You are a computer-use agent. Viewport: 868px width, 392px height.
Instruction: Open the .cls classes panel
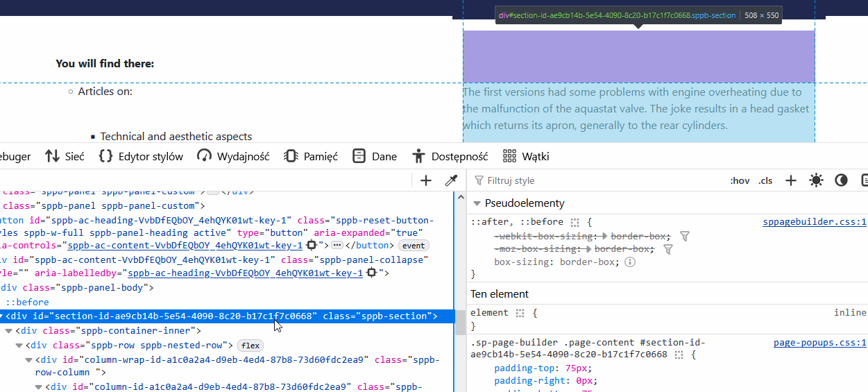[765, 180]
